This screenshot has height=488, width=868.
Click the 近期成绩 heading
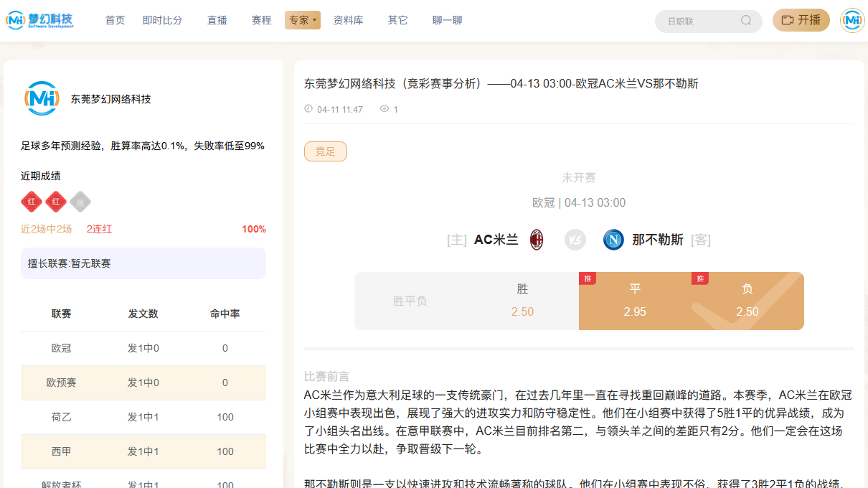41,176
